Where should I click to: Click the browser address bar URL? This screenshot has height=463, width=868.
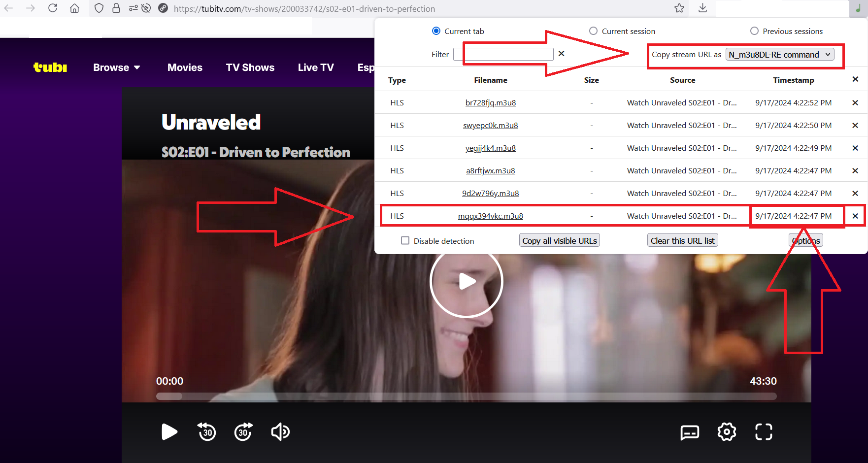(304, 9)
